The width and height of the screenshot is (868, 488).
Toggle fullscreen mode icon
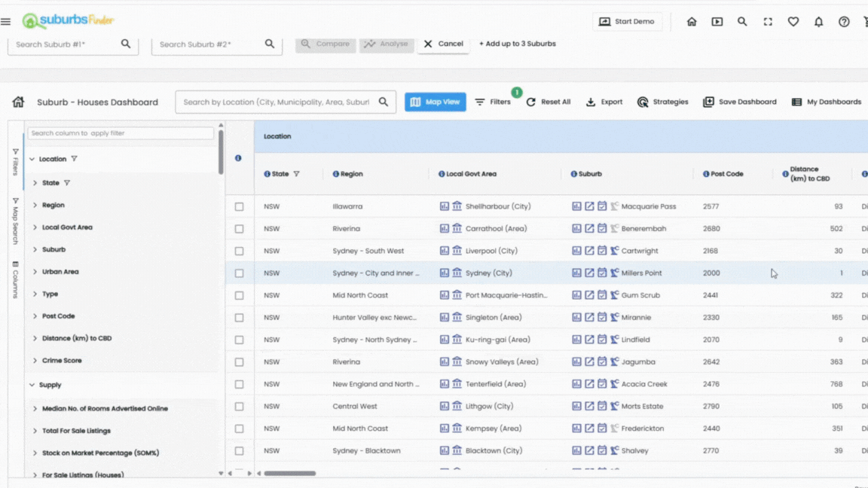pos(768,22)
